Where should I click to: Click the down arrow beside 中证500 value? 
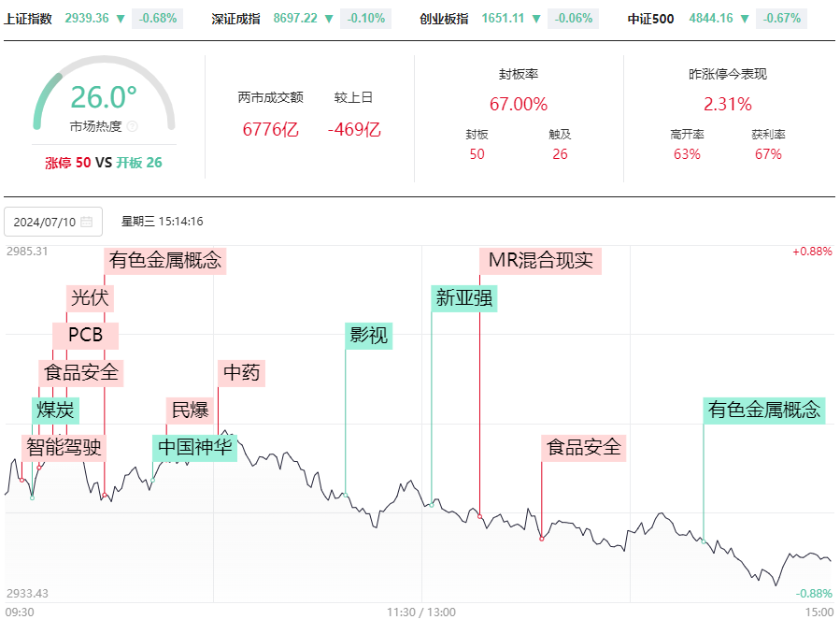click(745, 19)
